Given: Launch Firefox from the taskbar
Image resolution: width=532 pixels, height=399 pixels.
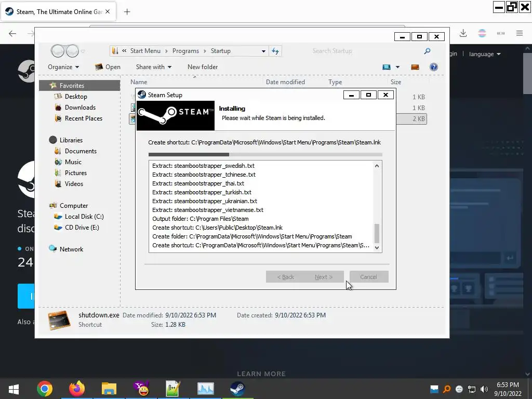Looking at the screenshot, I should pyautogui.click(x=77, y=389).
